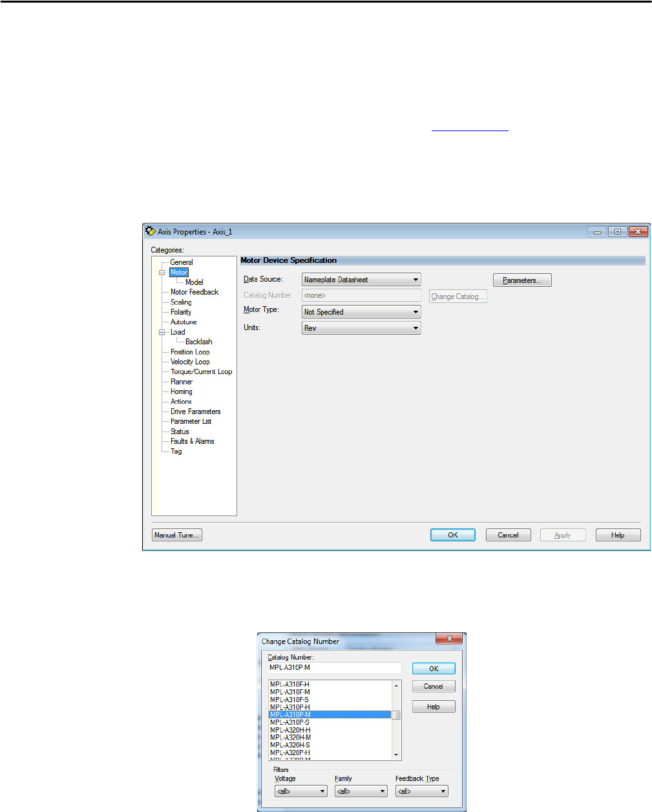Select Backlash under Load

point(199,342)
